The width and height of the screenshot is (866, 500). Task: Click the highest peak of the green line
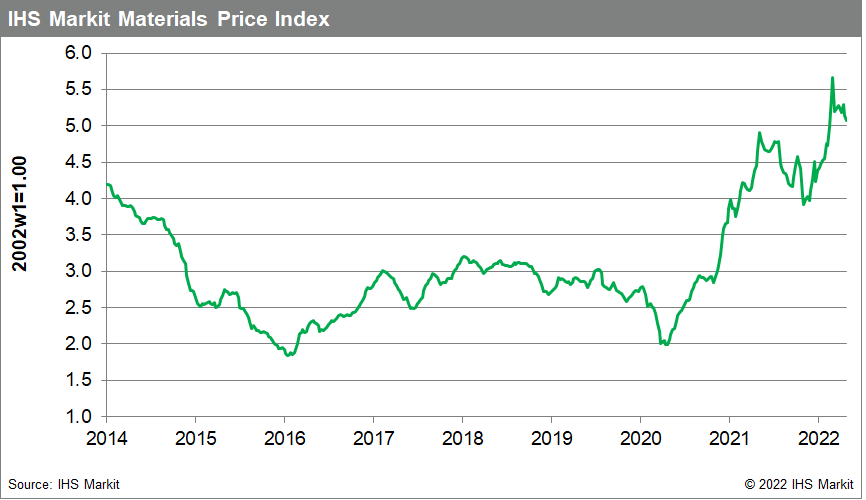[832, 78]
